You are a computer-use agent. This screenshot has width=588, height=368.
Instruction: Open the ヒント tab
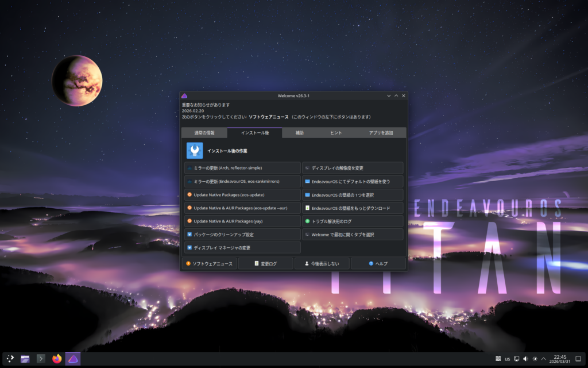coord(336,133)
